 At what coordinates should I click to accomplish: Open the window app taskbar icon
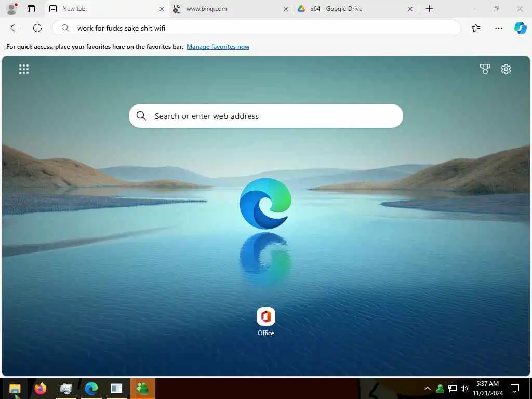(x=116, y=389)
